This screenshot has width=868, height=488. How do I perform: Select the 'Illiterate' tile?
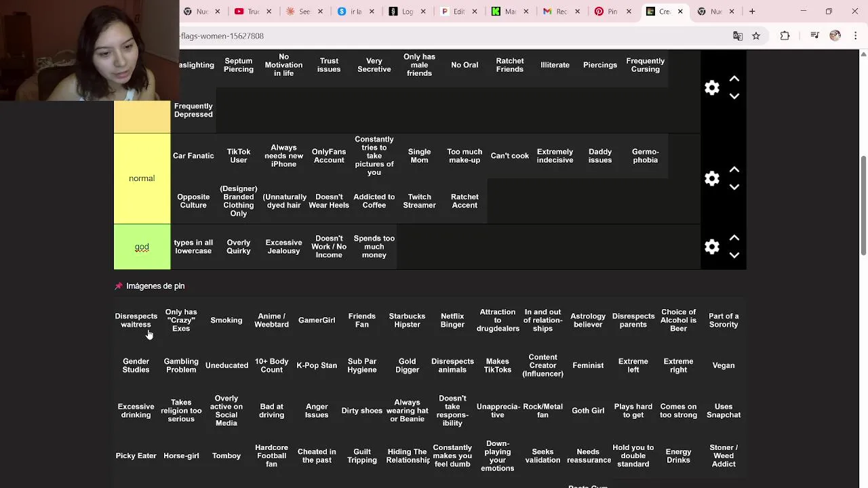pyautogui.click(x=555, y=65)
